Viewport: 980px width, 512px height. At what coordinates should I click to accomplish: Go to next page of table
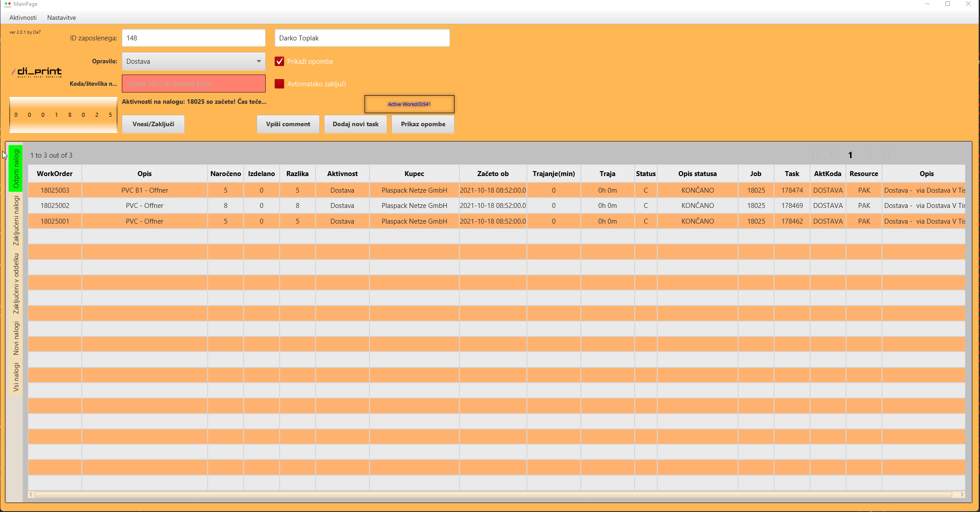869,155
